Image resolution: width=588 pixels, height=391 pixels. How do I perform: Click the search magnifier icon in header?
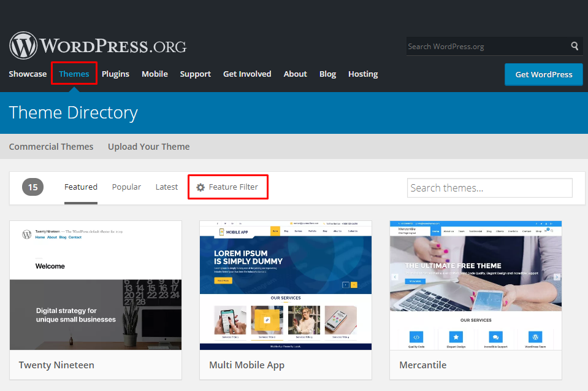coord(575,46)
